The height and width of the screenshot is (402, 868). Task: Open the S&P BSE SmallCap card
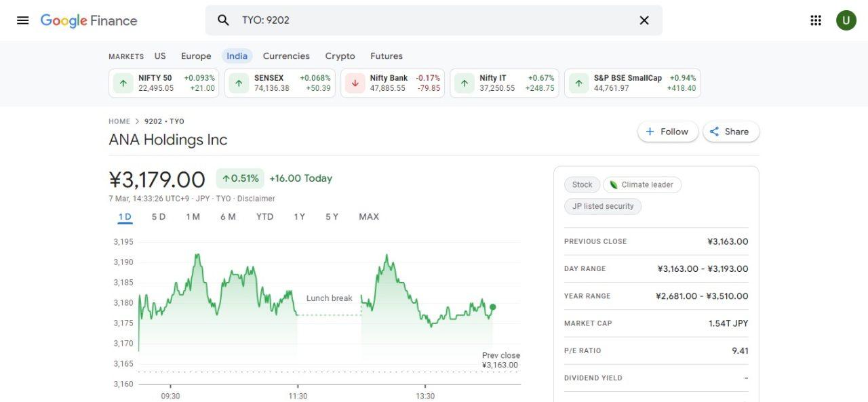[x=633, y=83]
